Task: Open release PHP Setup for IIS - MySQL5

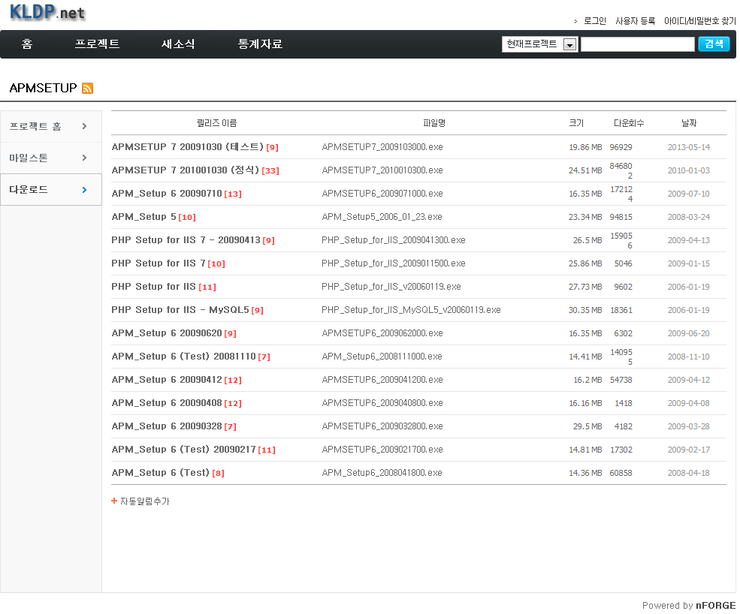Action: tap(180, 310)
